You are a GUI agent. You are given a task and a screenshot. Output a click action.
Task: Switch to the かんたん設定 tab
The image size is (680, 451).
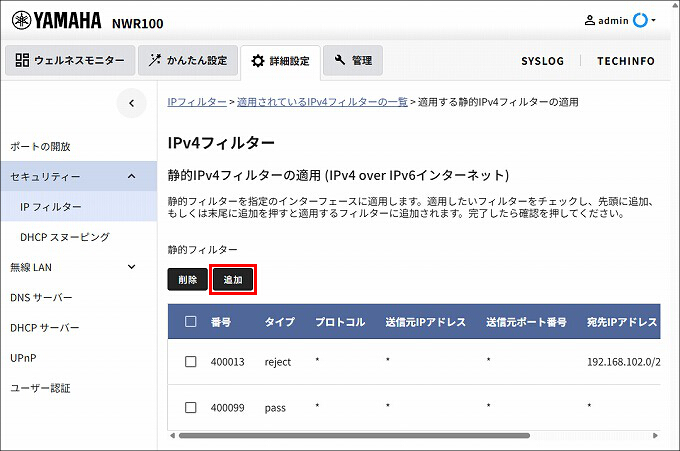pos(188,60)
